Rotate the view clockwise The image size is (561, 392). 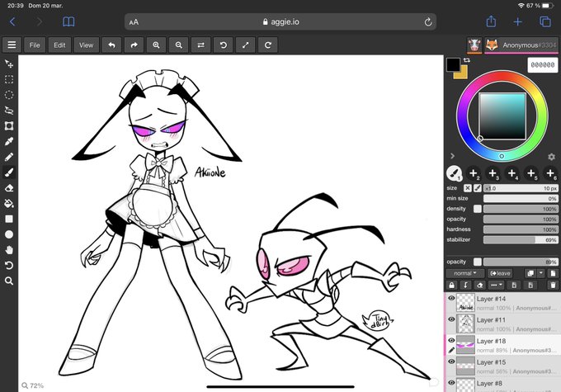point(268,45)
